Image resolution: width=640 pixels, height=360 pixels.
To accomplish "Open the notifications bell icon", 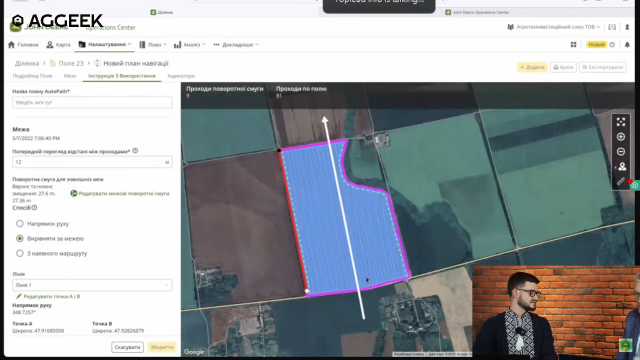I will click(x=627, y=44).
